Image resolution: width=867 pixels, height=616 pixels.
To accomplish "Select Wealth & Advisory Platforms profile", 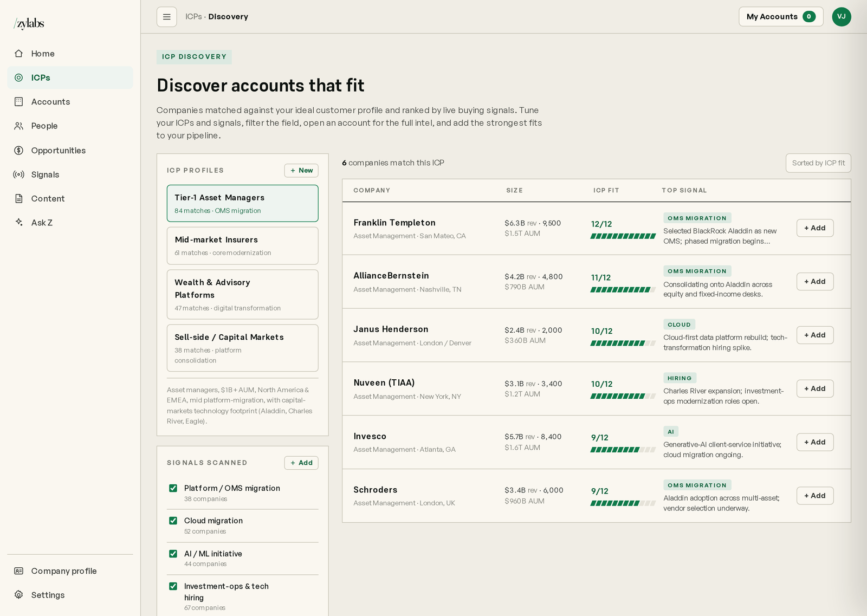I will pyautogui.click(x=242, y=295).
